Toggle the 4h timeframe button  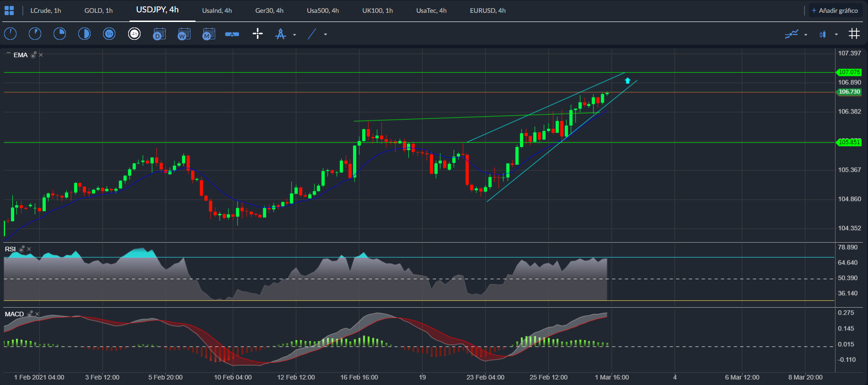click(134, 34)
